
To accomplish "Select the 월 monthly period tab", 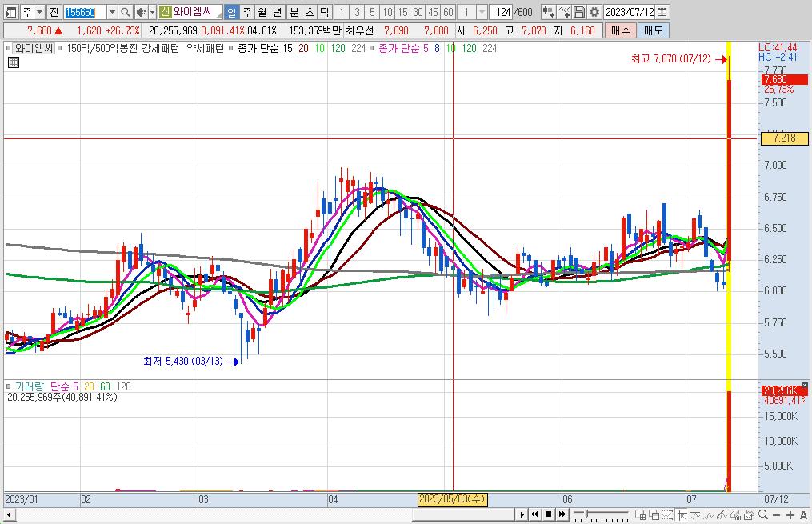I will pyautogui.click(x=262, y=11).
